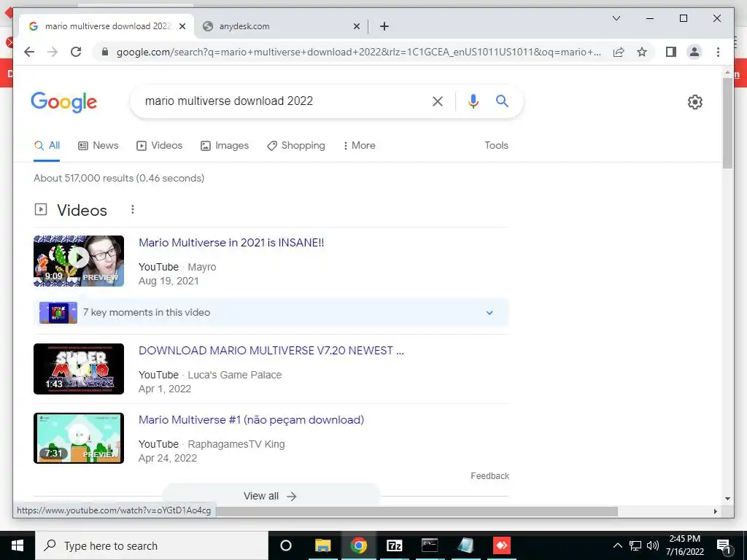Open the notification center icon
The width and height of the screenshot is (747, 560).
[724, 546]
